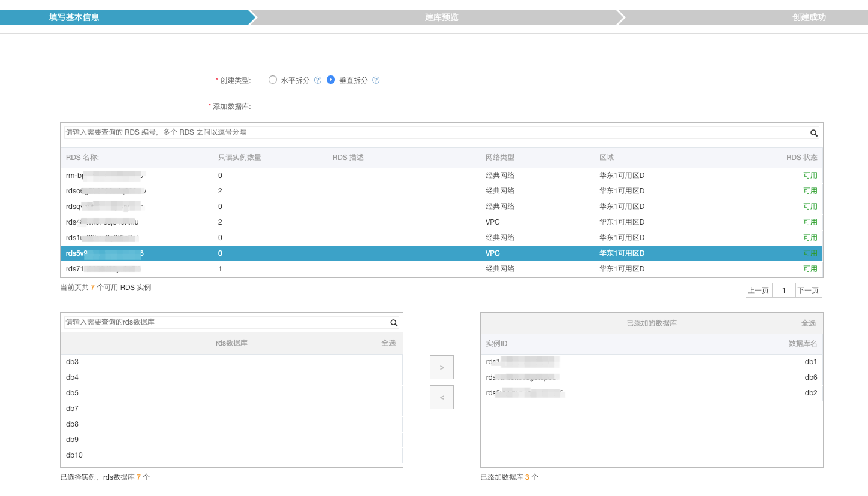
Task: Select db7 in the rds数据库 list
Action: [x=231, y=409]
